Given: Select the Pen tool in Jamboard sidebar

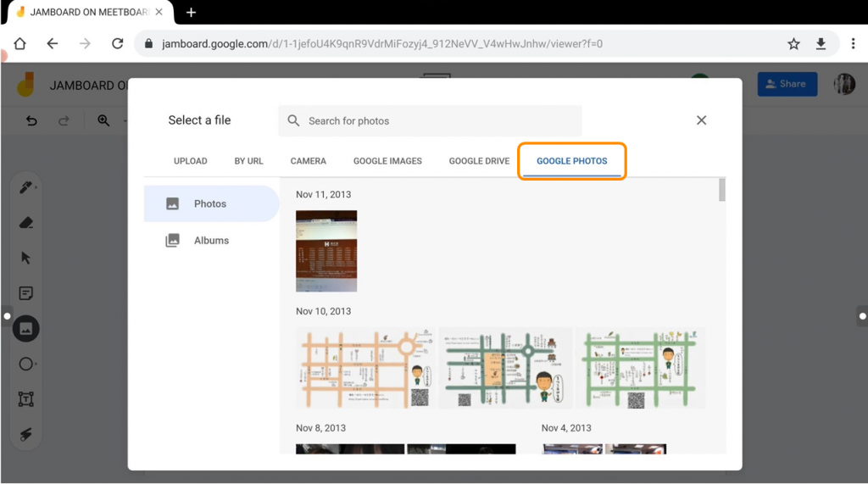Looking at the screenshot, I should (26, 187).
